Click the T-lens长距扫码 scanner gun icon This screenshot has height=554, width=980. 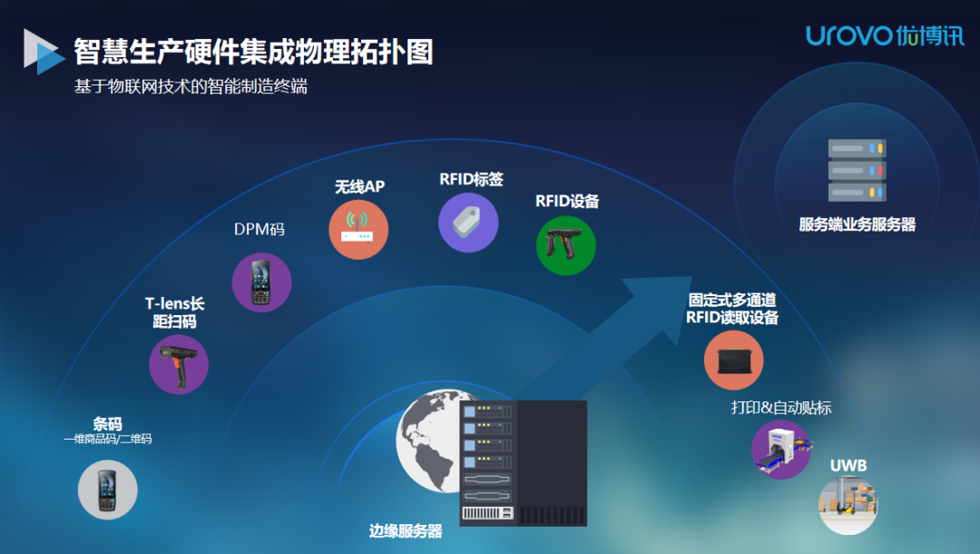pyautogui.click(x=179, y=363)
